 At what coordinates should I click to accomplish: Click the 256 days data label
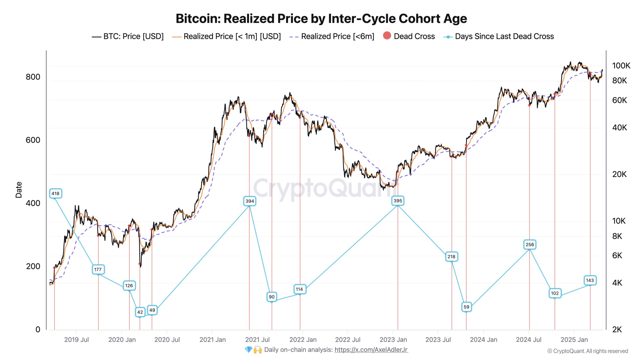tap(530, 244)
